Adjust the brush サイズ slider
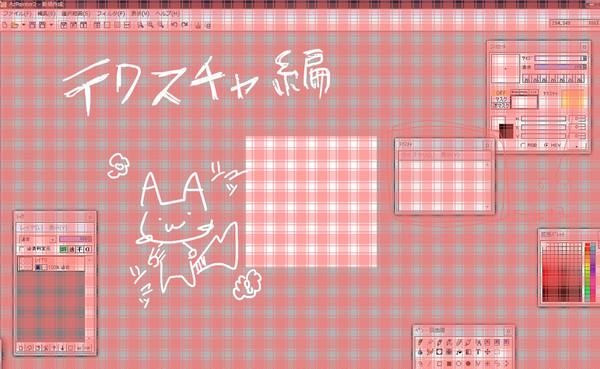 click(560, 58)
